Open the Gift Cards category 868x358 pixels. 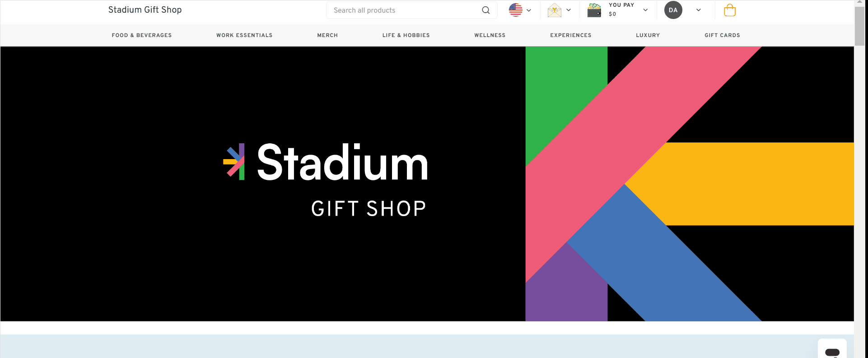[722, 35]
